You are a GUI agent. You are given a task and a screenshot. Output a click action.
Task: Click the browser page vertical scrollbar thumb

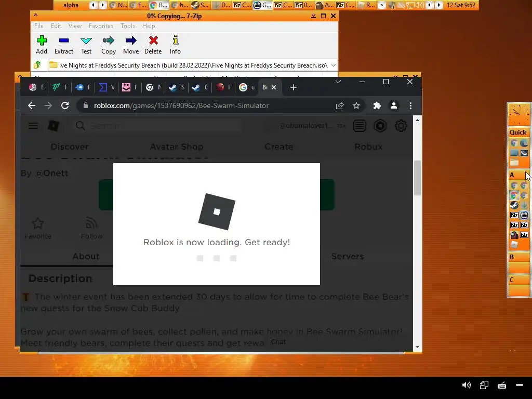coord(417,178)
